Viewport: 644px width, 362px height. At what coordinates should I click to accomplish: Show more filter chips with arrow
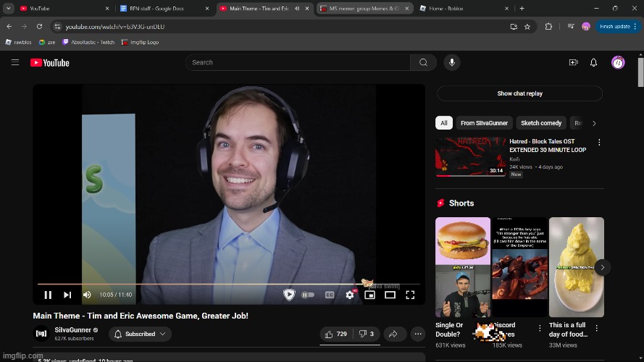pos(594,123)
